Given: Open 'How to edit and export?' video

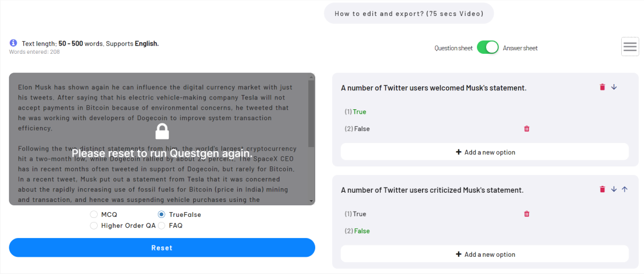Looking at the screenshot, I should (x=409, y=14).
